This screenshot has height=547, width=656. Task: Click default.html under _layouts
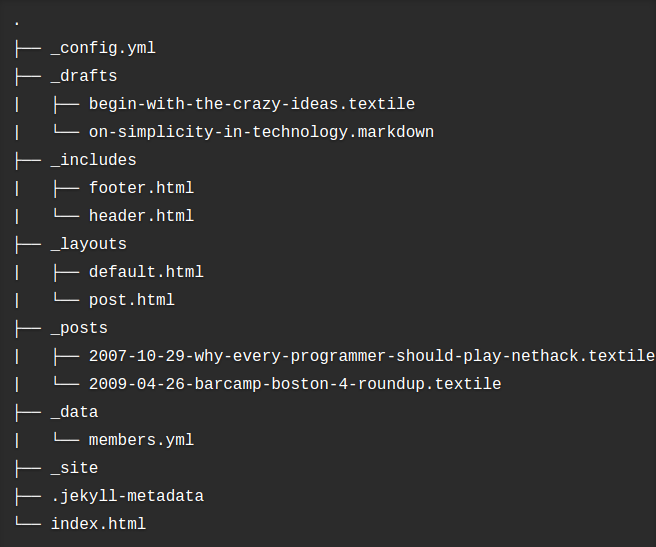[x=146, y=272]
